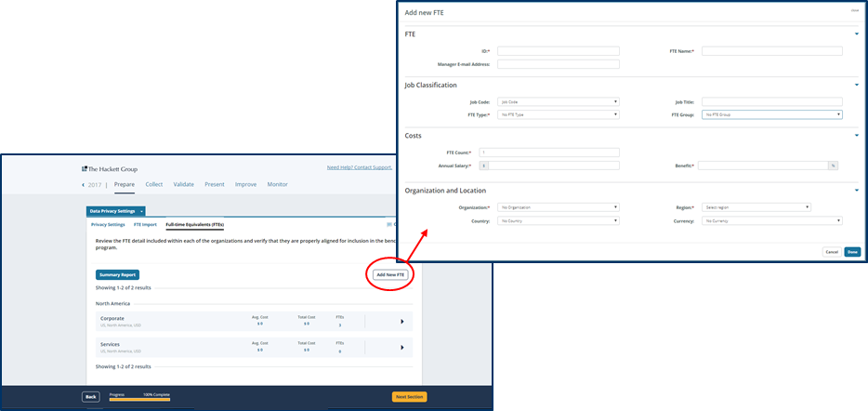
Task: Focus the Annual Salary input field
Action: click(x=554, y=166)
